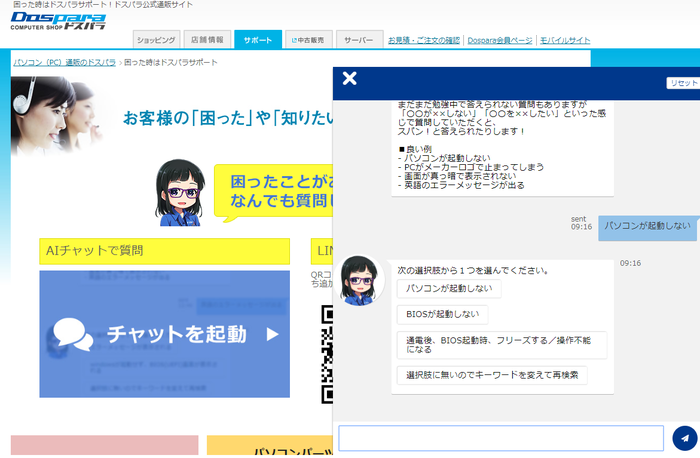700x458 pixels.
Task: Open お見積・ご注文の確認 link
Action: pyautogui.click(x=424, y=40)
